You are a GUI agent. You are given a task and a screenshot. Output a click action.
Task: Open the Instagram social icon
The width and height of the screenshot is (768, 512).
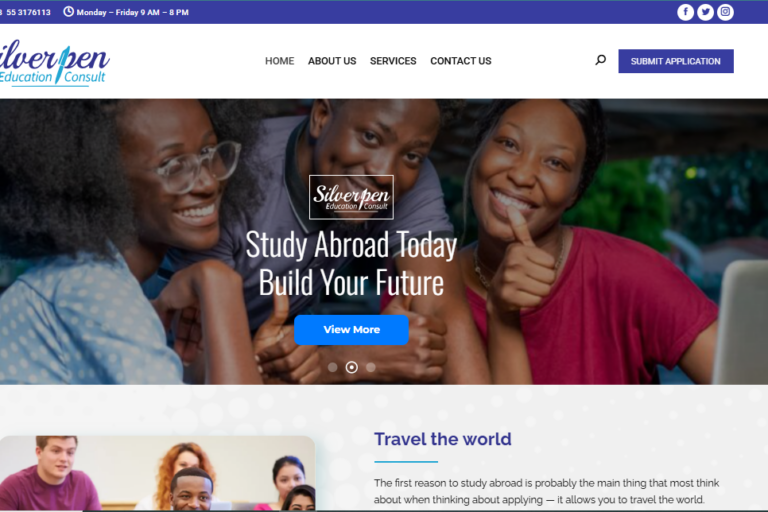click(x=725, y=12)
